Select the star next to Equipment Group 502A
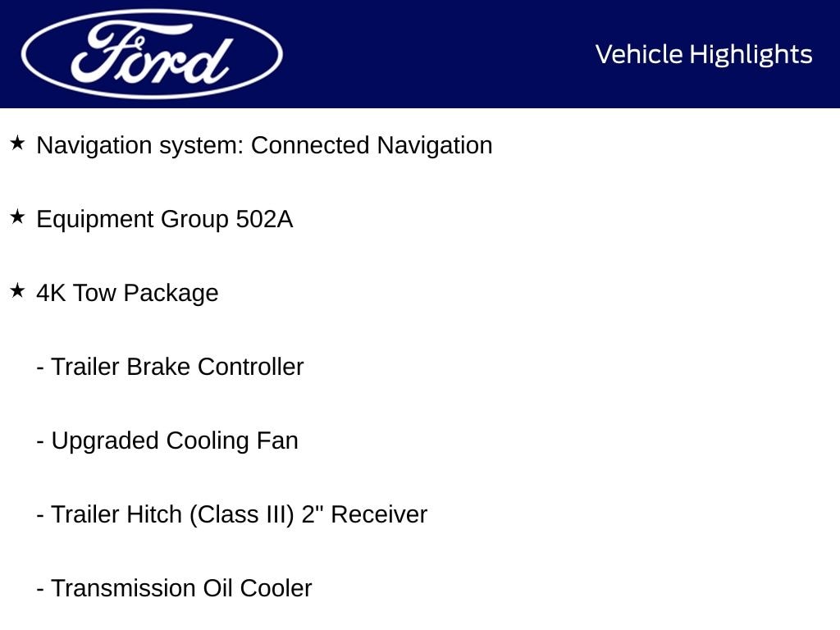The height and width of the screenshot is (630, 840). pos(18,217)
